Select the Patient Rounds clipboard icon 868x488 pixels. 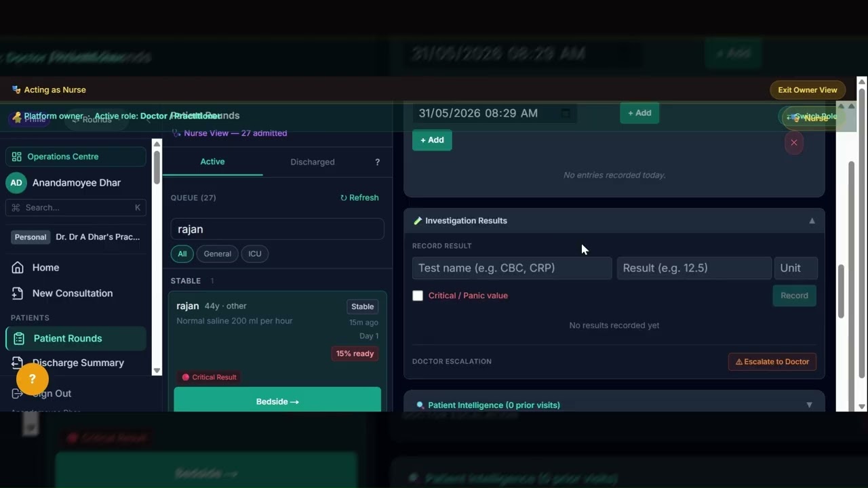pyautogui.click(x=19, y=339)
